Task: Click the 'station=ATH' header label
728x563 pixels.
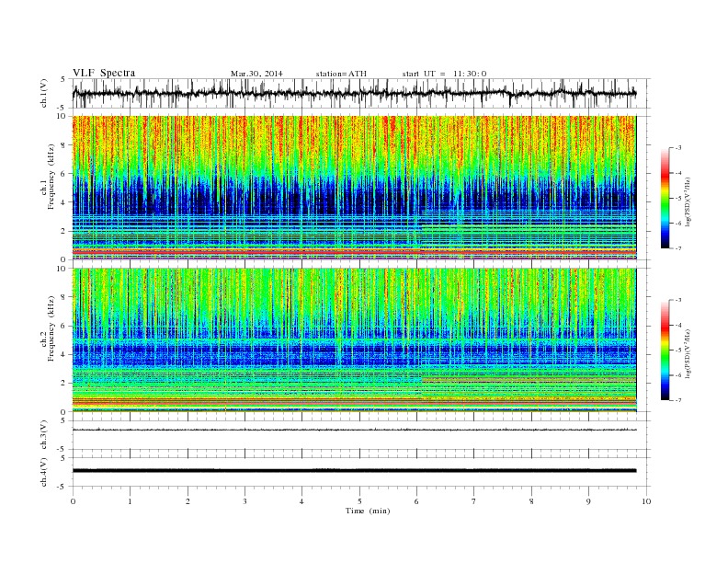Action: pyautogui.click(x=341, y=74)
